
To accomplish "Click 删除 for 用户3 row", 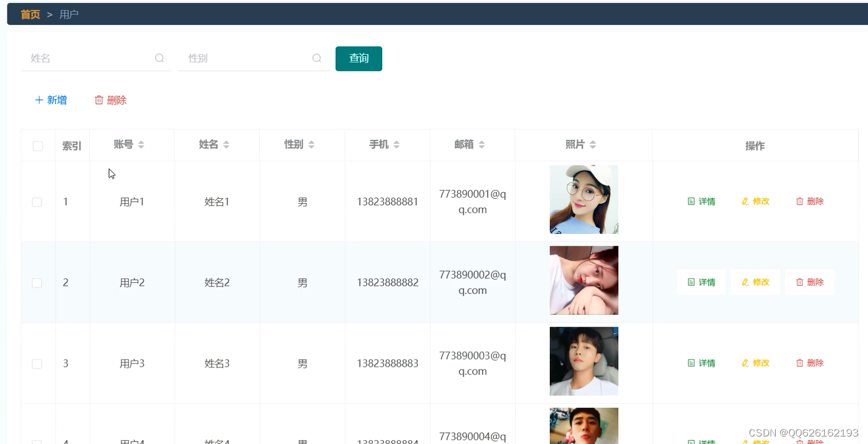I will (x=810, y=363).
